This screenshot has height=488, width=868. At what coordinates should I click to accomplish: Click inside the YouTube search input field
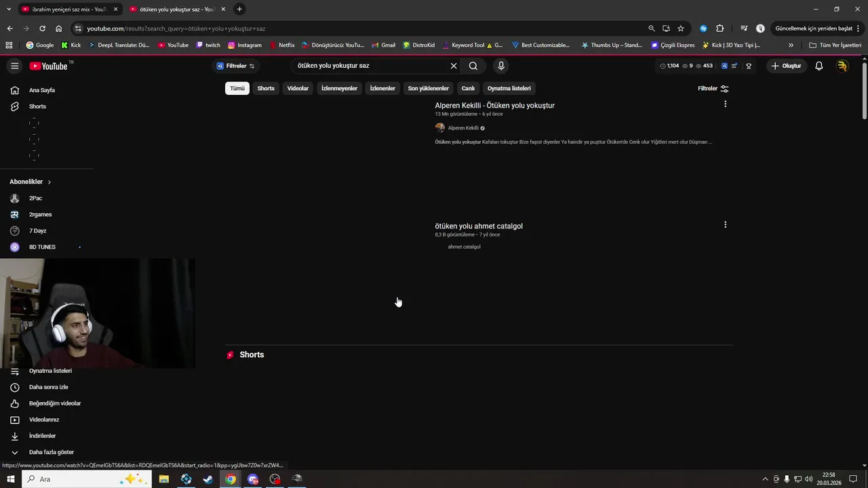(x=370, y=66)
